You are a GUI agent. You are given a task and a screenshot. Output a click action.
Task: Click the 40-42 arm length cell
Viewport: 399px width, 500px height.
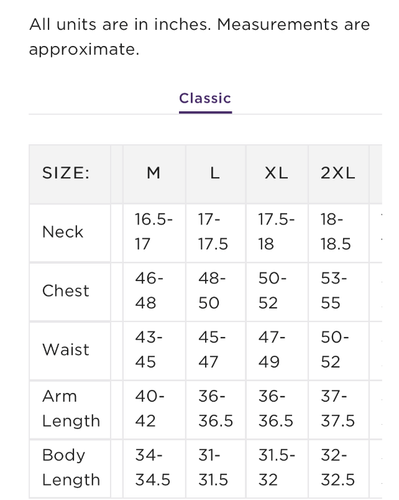154,409
